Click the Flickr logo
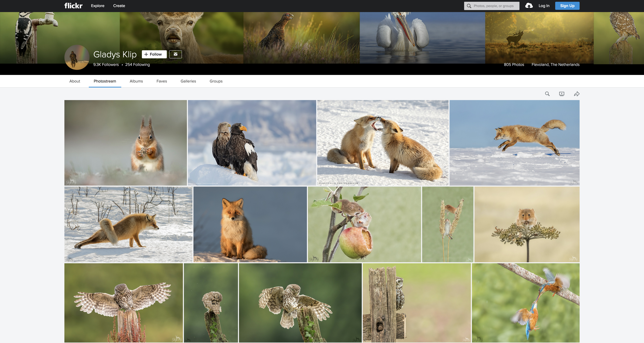 tap(73, 6)
